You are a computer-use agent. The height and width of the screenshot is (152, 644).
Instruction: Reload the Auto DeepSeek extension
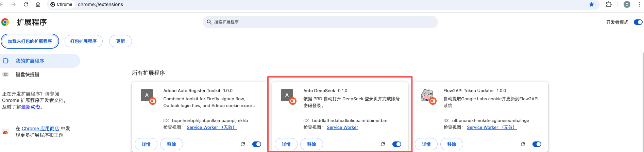383,144
